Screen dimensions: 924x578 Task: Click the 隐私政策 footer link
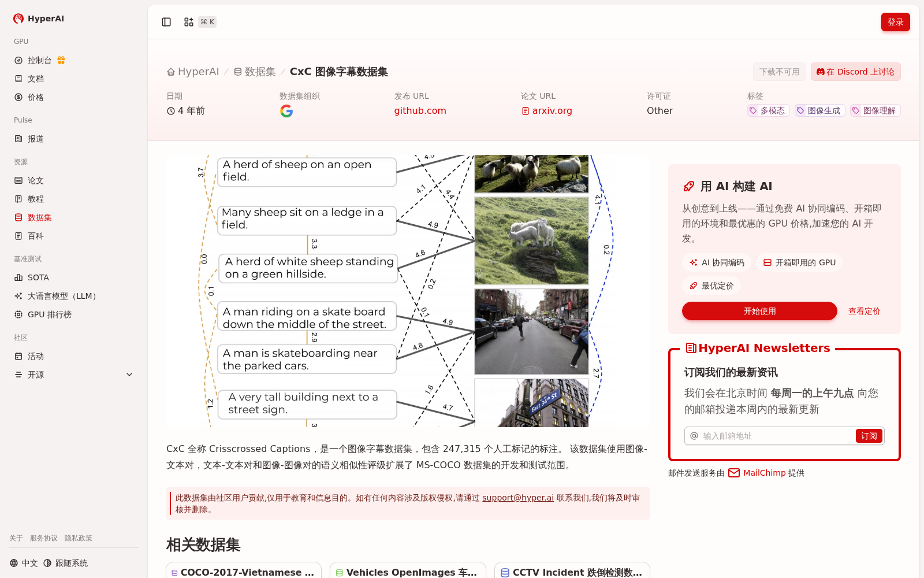point(79,538)
